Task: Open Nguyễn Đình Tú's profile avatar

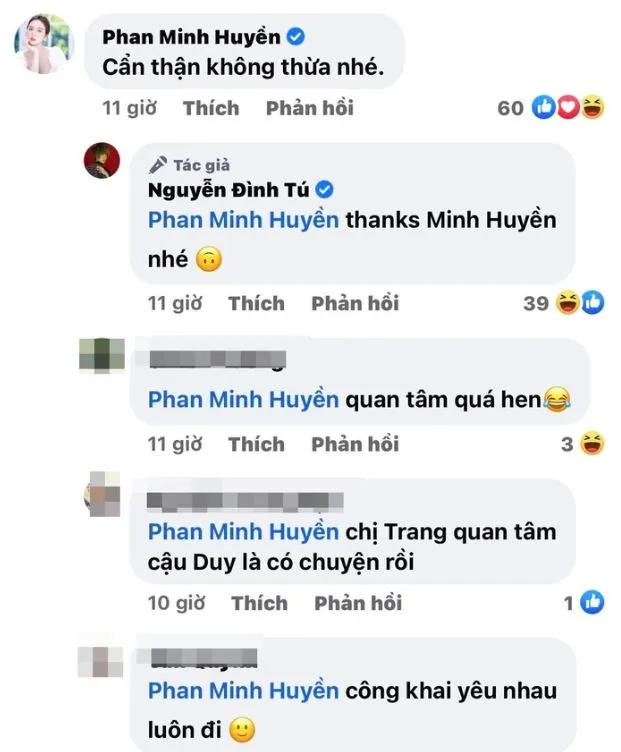Action: (102, 160)
